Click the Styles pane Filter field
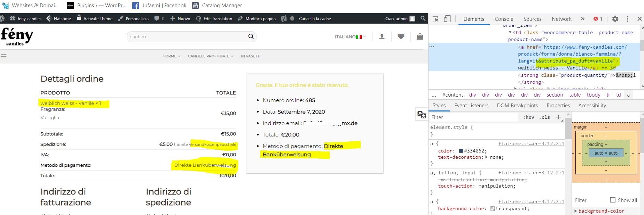 point(474,117)
